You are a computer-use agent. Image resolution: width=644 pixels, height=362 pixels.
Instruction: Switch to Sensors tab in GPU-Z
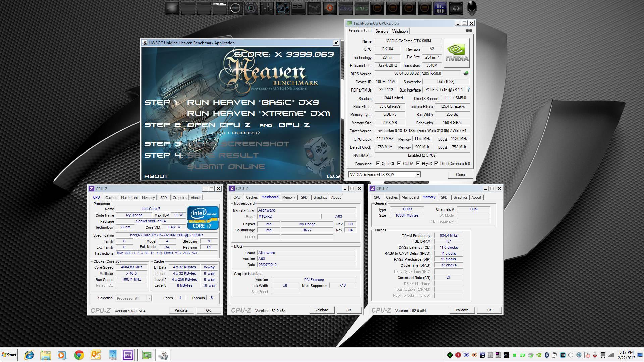click(382, 31)
